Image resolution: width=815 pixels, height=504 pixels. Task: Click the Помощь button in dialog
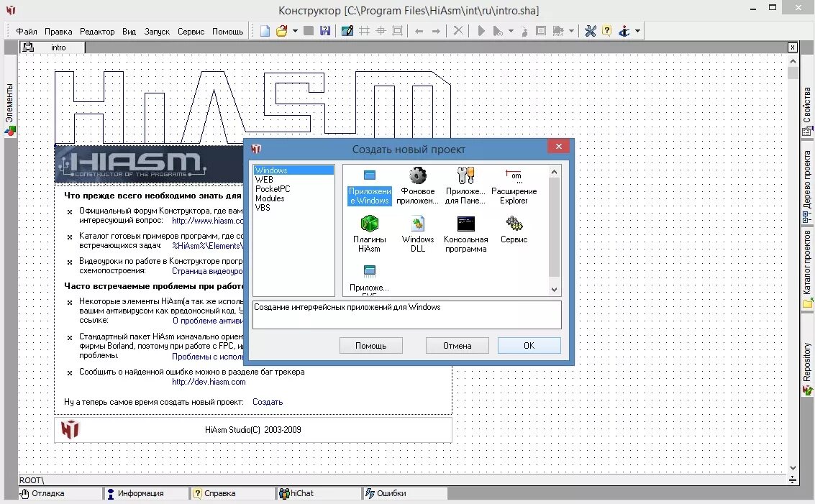click(370, 346)
